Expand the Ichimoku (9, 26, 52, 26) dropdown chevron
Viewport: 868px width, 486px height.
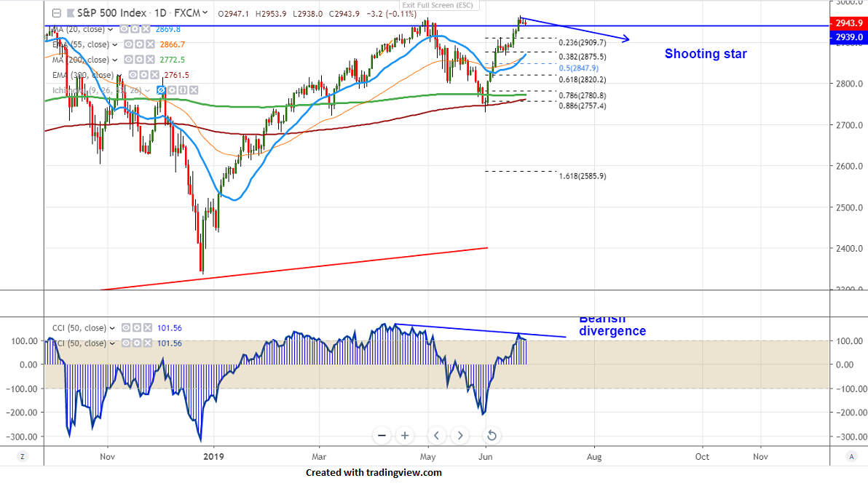(x=147, y=91)
